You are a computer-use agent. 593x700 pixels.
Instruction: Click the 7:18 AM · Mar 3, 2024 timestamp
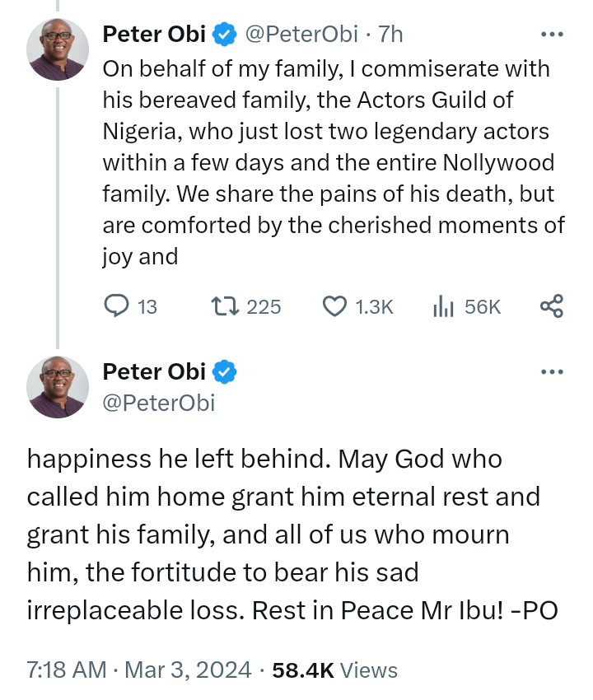point(139,670)
